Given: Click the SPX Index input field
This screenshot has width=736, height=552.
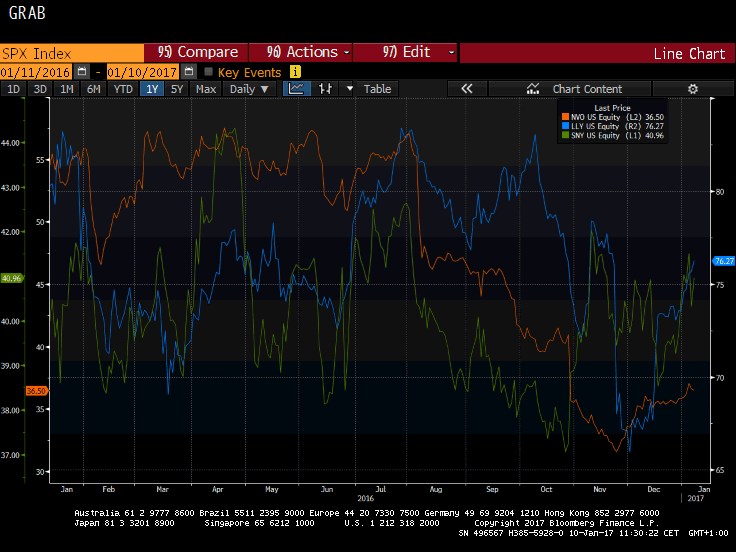Looking at the screenshot, I should [70, 53].
